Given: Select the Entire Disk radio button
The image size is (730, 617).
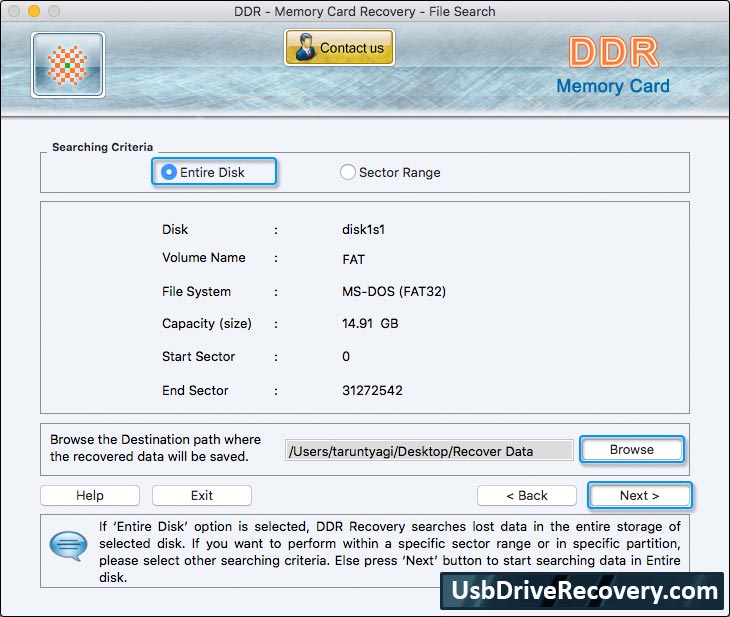Looking at the screenshot, I should 169,172.
